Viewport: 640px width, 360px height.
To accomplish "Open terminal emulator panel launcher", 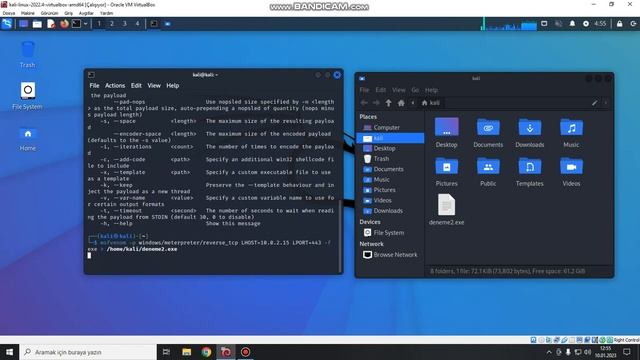I will (x=76, y=24).
